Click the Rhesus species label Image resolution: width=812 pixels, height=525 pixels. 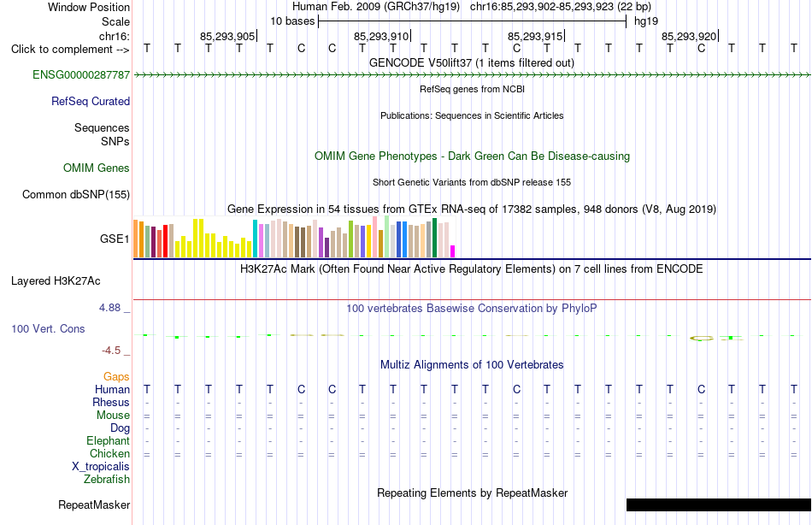(111, 402)
